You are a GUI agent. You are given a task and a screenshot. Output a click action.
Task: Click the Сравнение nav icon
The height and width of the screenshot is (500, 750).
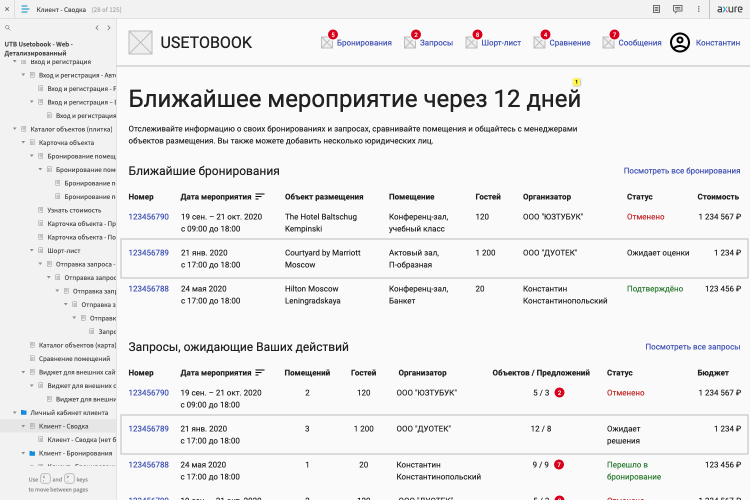[x=540, y=43]
